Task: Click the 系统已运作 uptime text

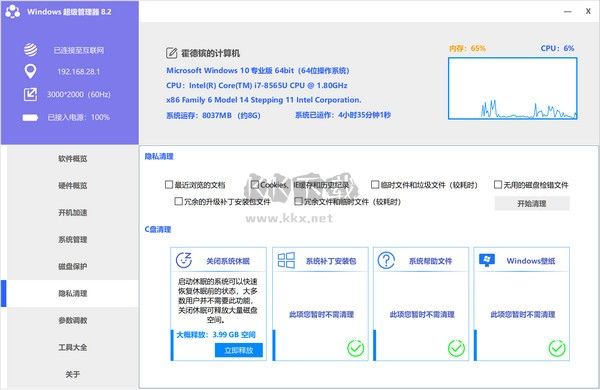Action: (343, 115)
